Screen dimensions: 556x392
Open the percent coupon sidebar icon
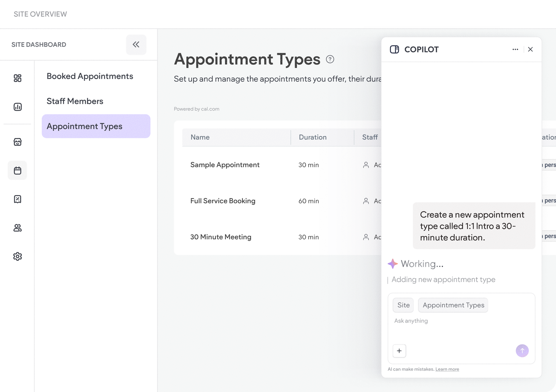18,199
